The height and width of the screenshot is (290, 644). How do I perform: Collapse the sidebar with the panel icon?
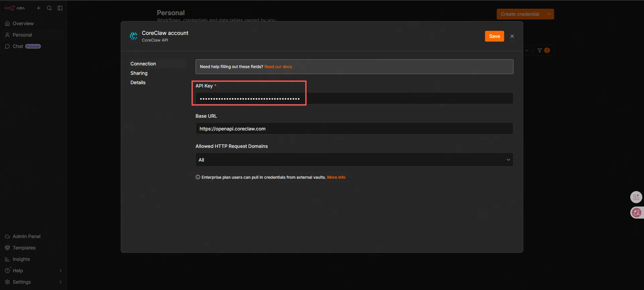click(x=60, y=8)
